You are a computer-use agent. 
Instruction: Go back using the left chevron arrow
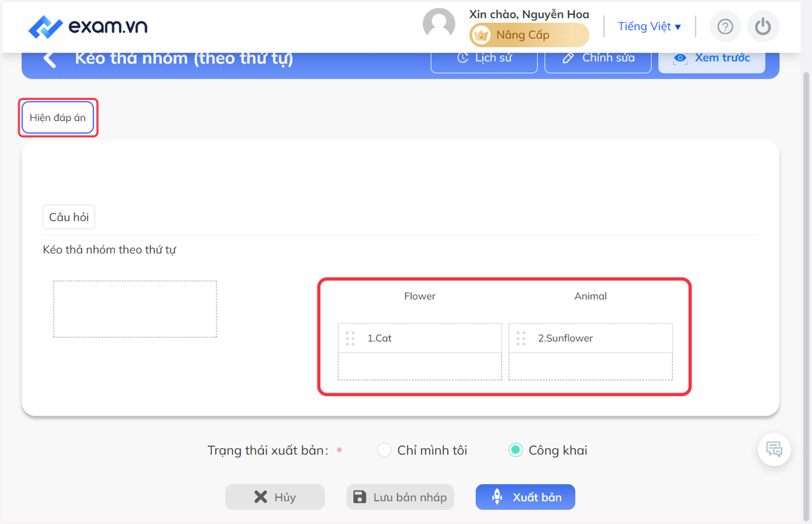(49, 59)
